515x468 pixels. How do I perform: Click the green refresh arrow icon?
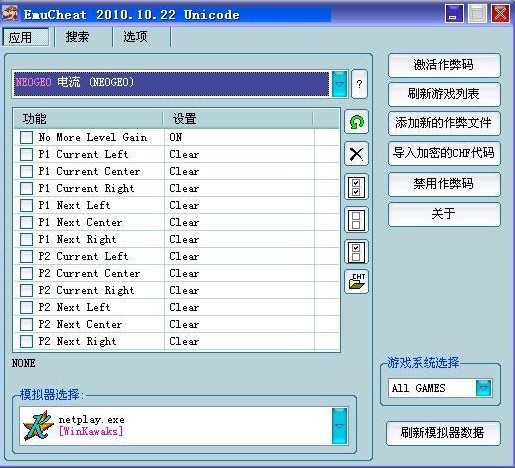(356, 122)
